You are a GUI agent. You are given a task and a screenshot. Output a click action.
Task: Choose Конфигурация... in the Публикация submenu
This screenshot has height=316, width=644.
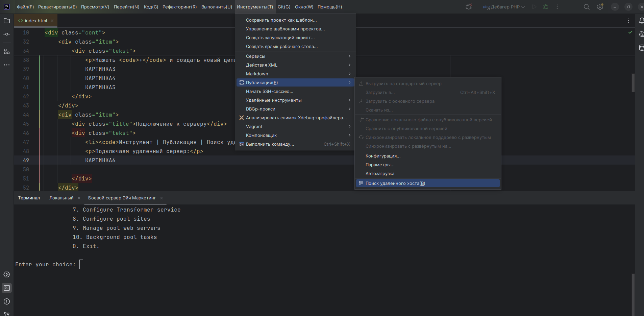[x=383, y=156]
